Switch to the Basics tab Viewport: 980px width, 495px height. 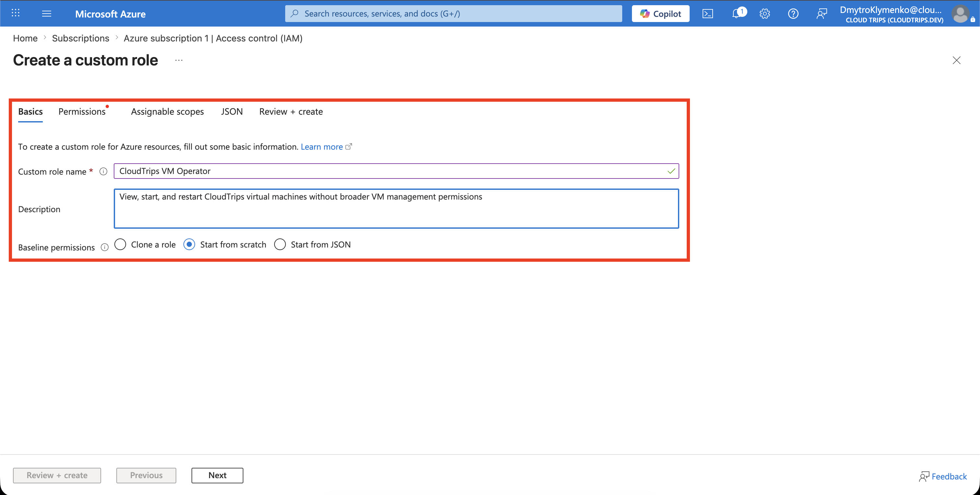(x=30, y=112)
